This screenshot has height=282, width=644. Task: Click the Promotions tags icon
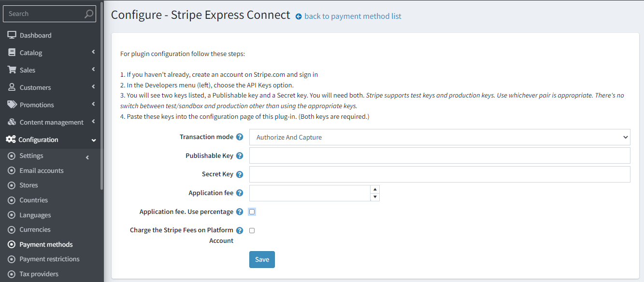(x=12, y=105)
